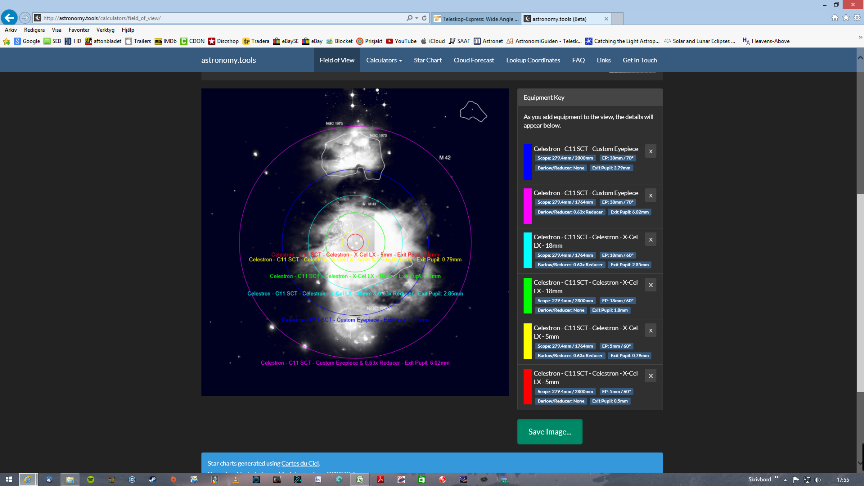The width and height of the screenshot is (864, 486).
Task: Open the Windows Start button
Action: point(8,479)
